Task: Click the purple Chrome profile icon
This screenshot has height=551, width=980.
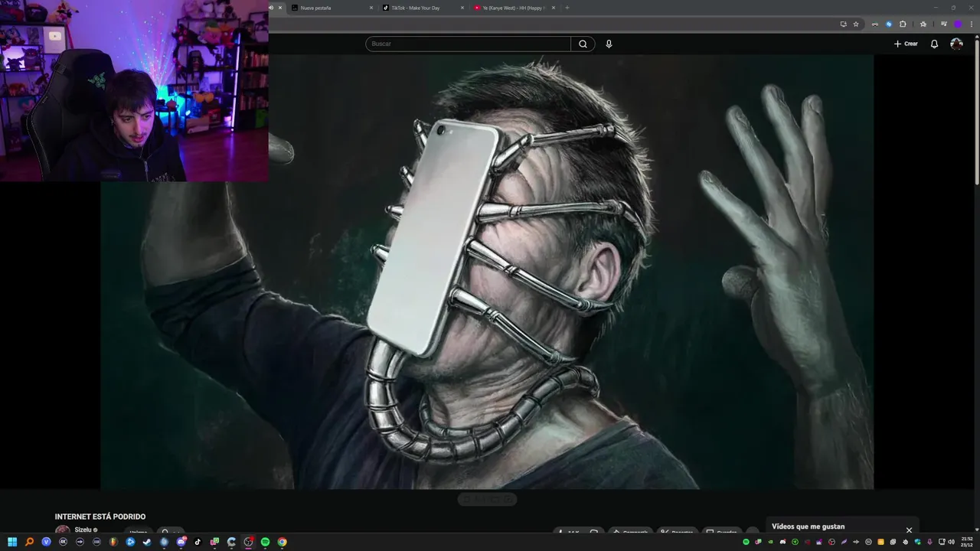Action: (x=958, y=24)
